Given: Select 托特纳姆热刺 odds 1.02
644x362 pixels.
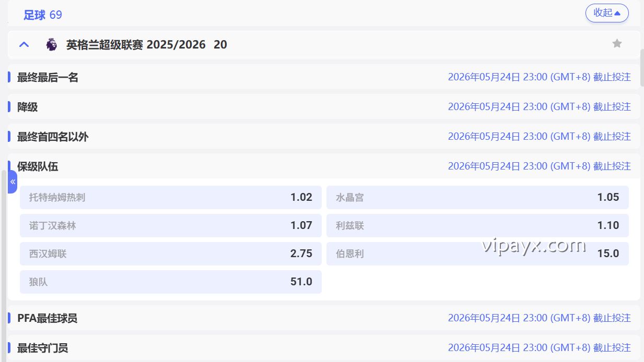Looking at the screenshot, I should (x=171, y=198).
